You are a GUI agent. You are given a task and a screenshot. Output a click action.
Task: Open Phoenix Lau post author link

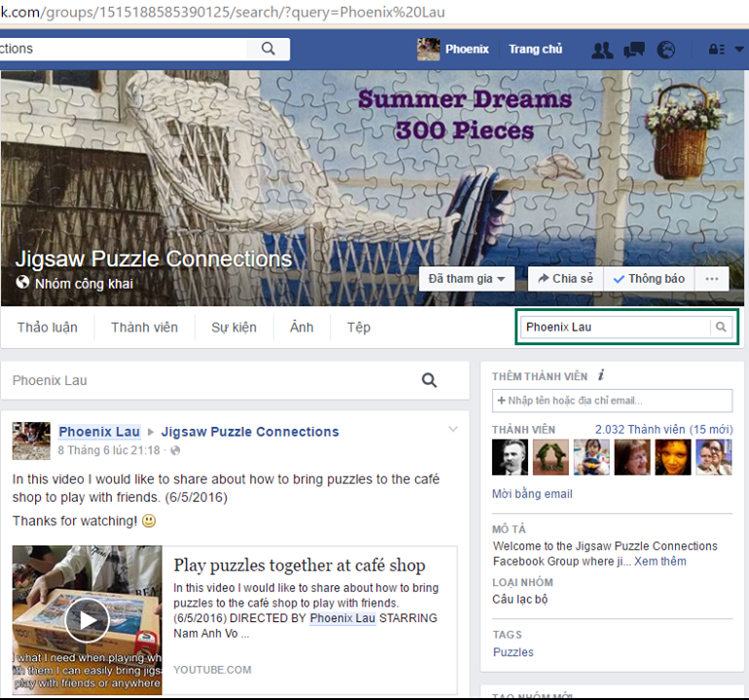99,432
